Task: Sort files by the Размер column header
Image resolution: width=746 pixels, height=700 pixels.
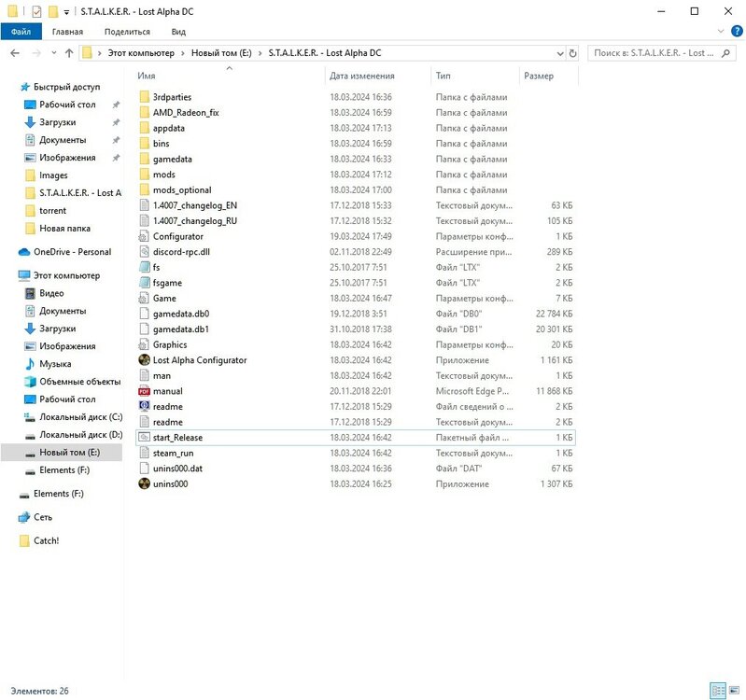Action: pyautogui.click(x=539, y=76)
